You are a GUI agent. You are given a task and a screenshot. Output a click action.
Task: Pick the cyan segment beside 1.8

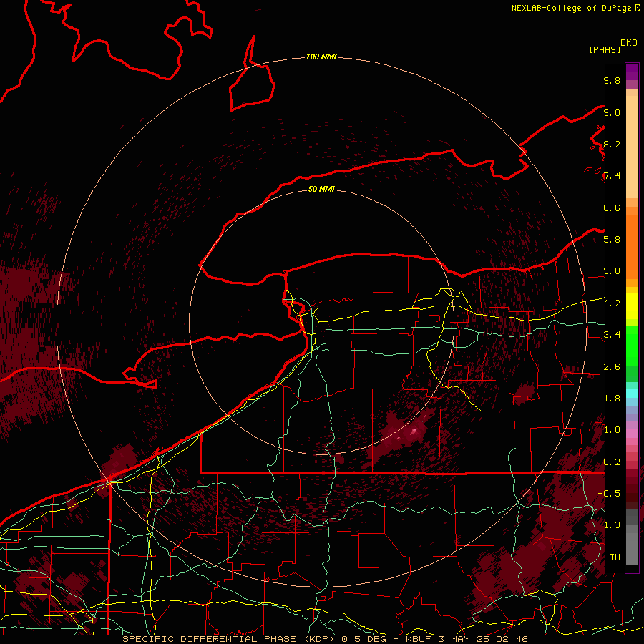click(x=632, y=394)
